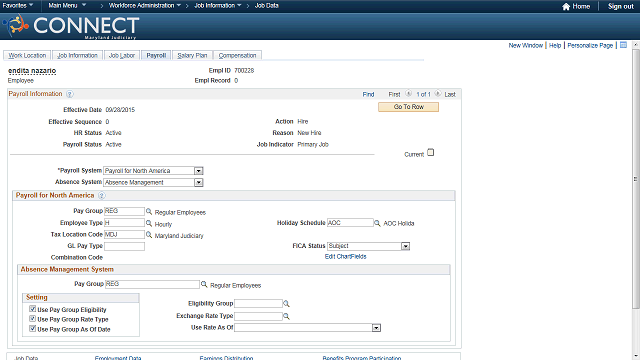Open the FICA Status dropdown

coord(405,246)
